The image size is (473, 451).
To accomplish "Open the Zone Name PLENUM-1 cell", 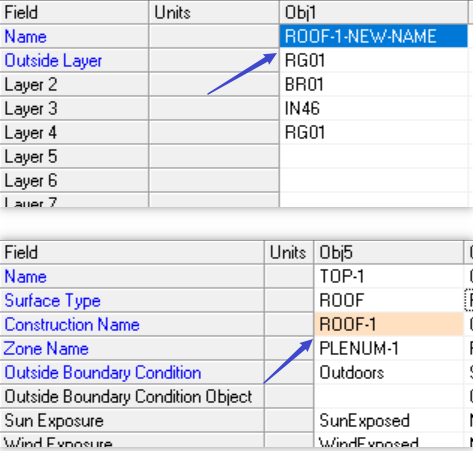I will [x=389, y=348].
